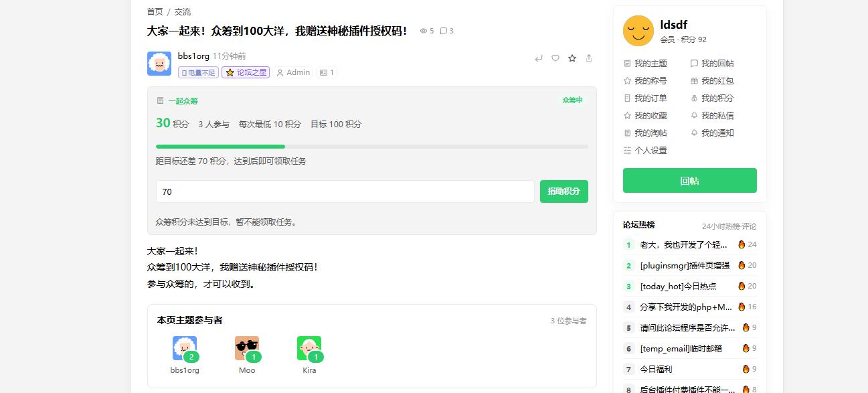This screenshot has width=868, height=393.
Task: Click the 捐助积分 button
Action: coord(563,191)
